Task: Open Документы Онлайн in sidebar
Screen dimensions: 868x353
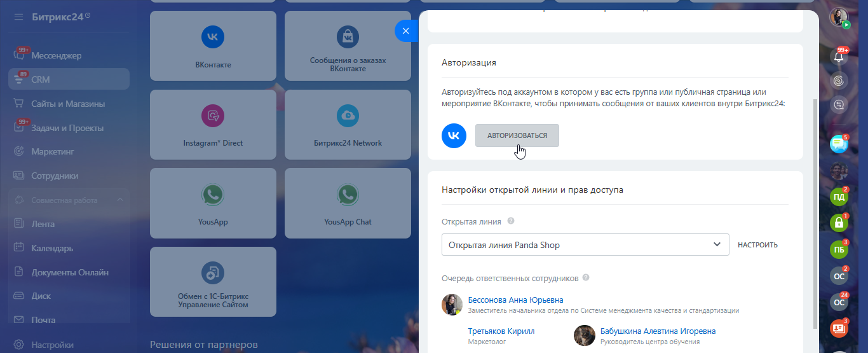Action: click(69, 272)
